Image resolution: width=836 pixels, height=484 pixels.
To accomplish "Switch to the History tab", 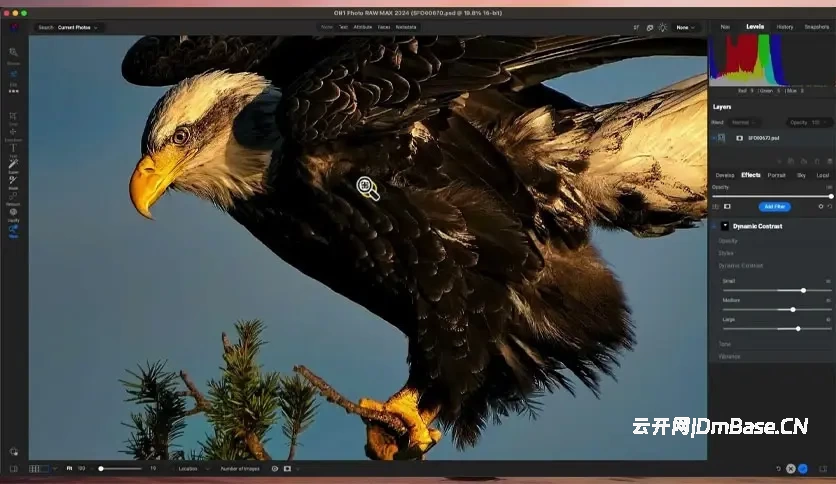I will click(x=785, y=27).
